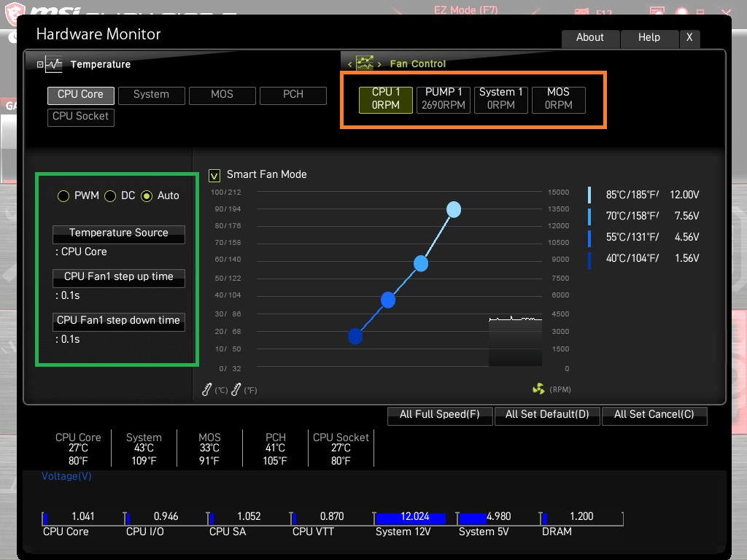Click the All Full Speed(F) button

pos(440,416)
